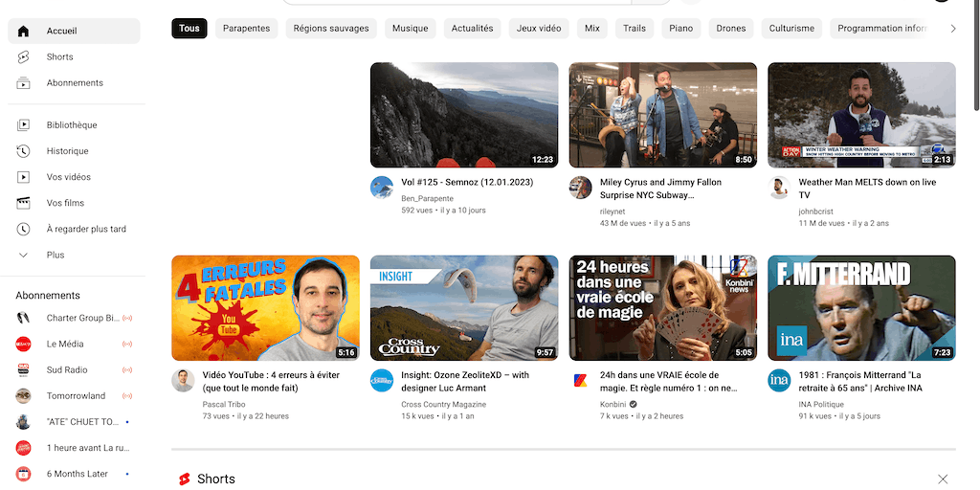Click the Vos vidéos icon

click(24, 177)
